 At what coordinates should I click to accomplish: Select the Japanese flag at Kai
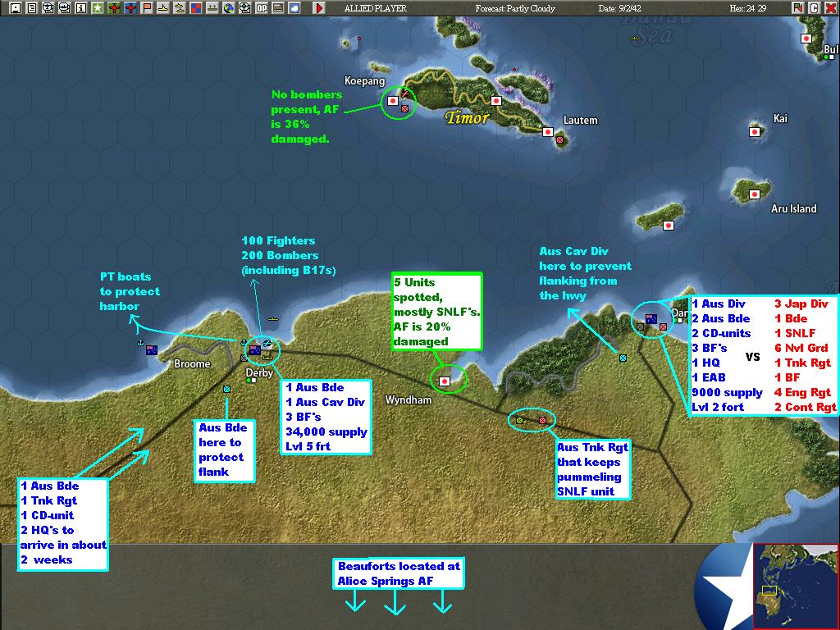755,132
